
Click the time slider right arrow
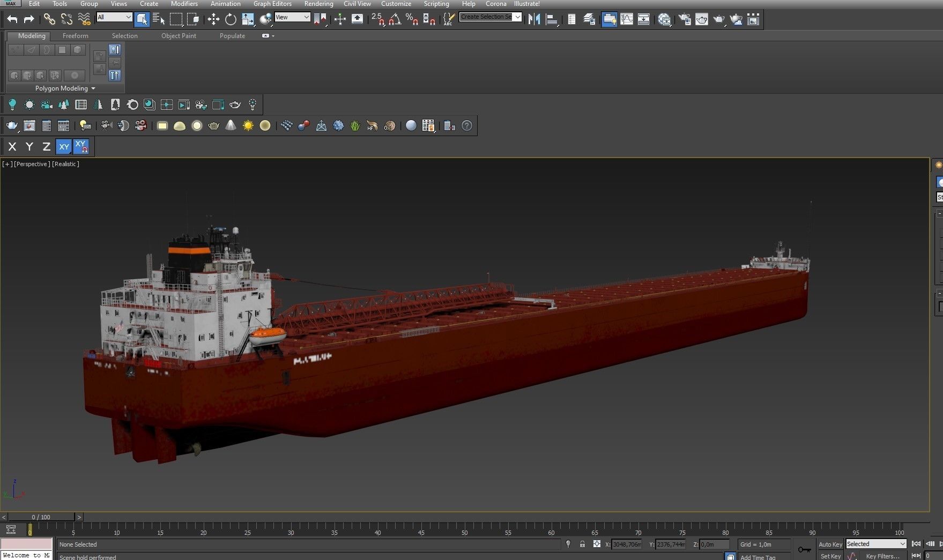(x=79, y=517)
